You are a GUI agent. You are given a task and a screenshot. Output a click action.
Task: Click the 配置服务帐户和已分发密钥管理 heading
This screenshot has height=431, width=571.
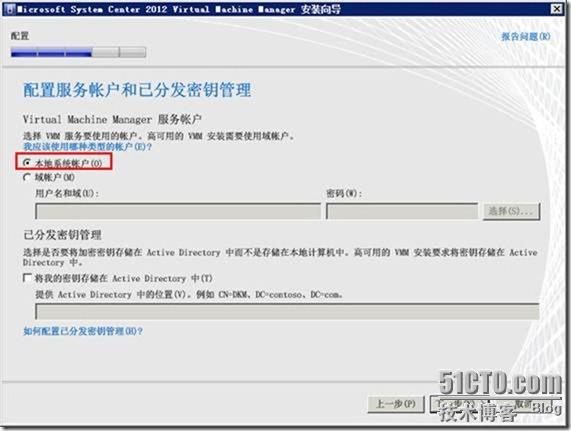(x=137, y=90)
